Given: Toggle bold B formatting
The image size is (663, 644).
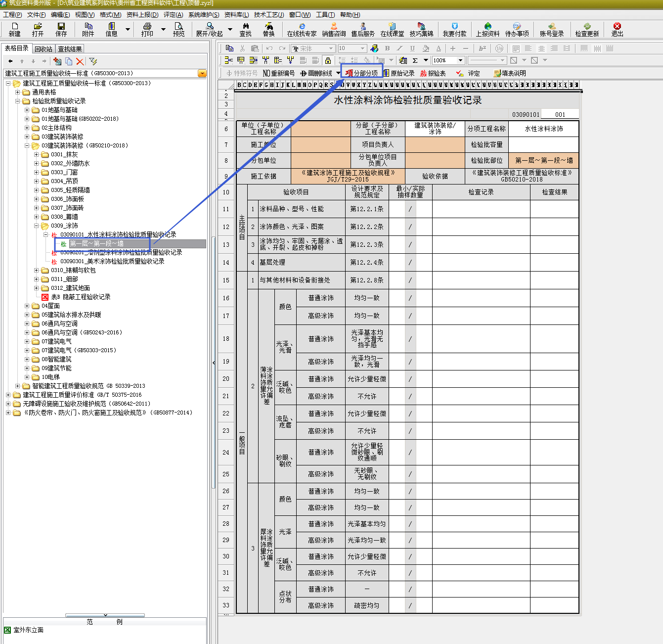Looking at the screenshot, I should pos(387,48).
